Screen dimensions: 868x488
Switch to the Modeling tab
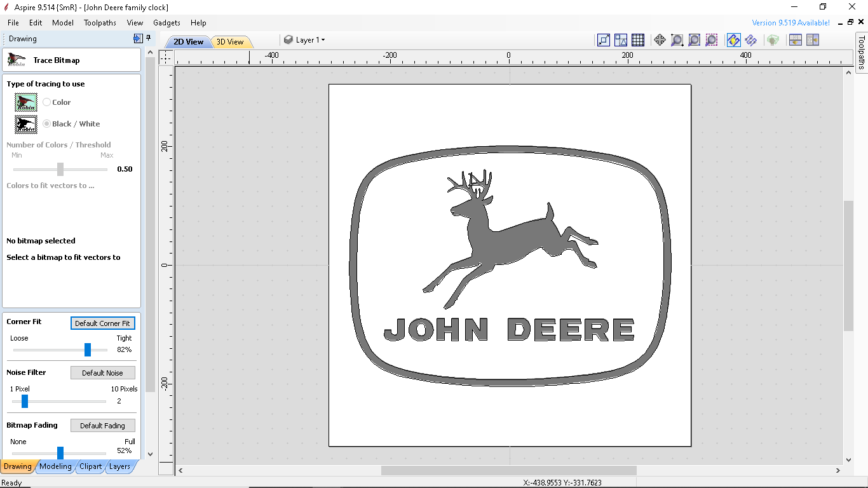pyautogui.click(x=55, y=466)
